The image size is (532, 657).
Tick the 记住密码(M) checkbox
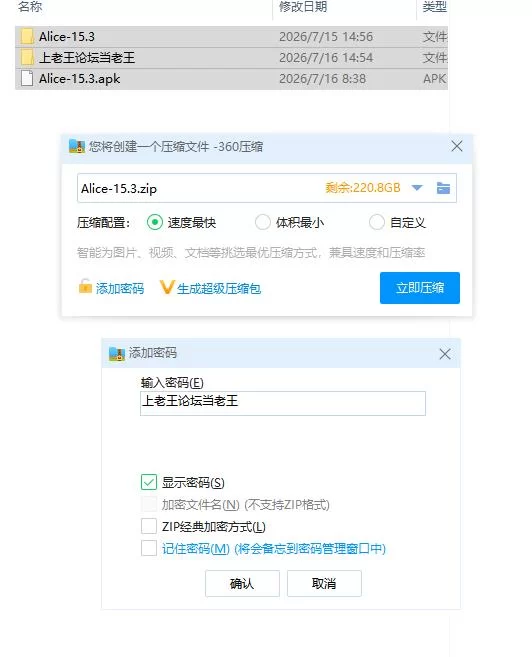tap(149, 548)
